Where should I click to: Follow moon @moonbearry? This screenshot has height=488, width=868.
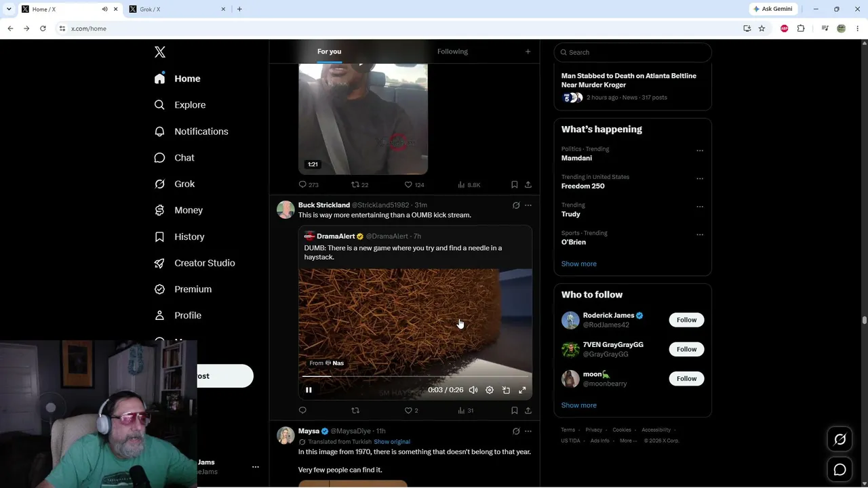coord(686,378)
